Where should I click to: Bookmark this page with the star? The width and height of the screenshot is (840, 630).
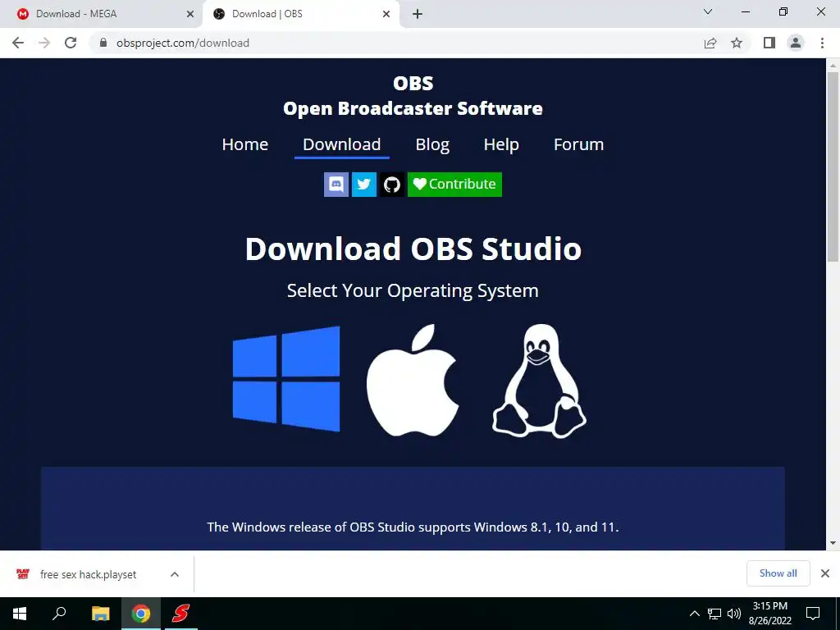[x=737, y=43]
